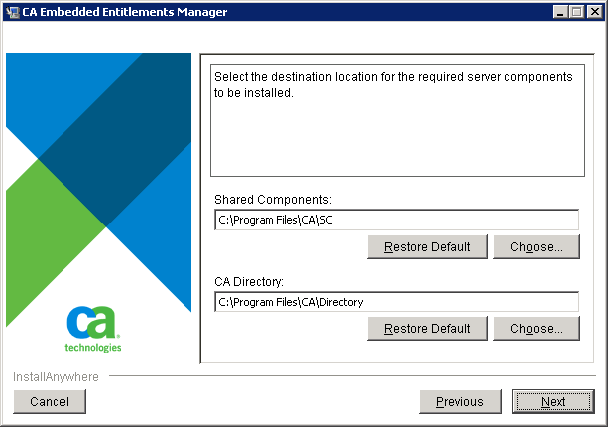Close the CA Embedded Entitlements Manager window
Screen dimensions: 608x427
tap(592, 12)
